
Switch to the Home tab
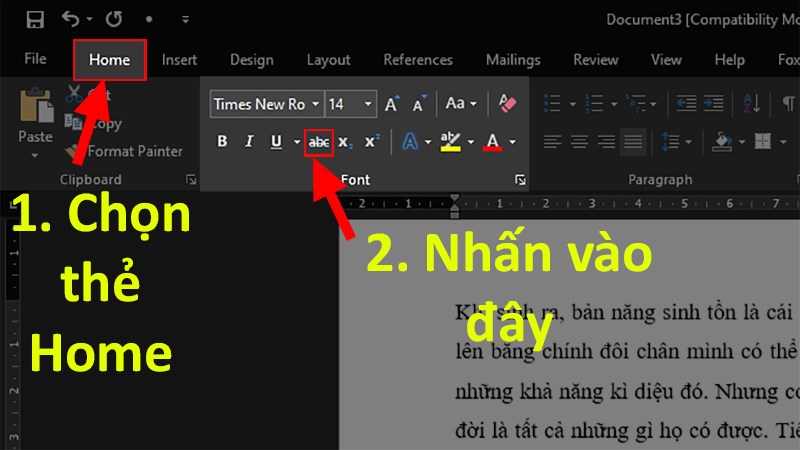[110, 60]
